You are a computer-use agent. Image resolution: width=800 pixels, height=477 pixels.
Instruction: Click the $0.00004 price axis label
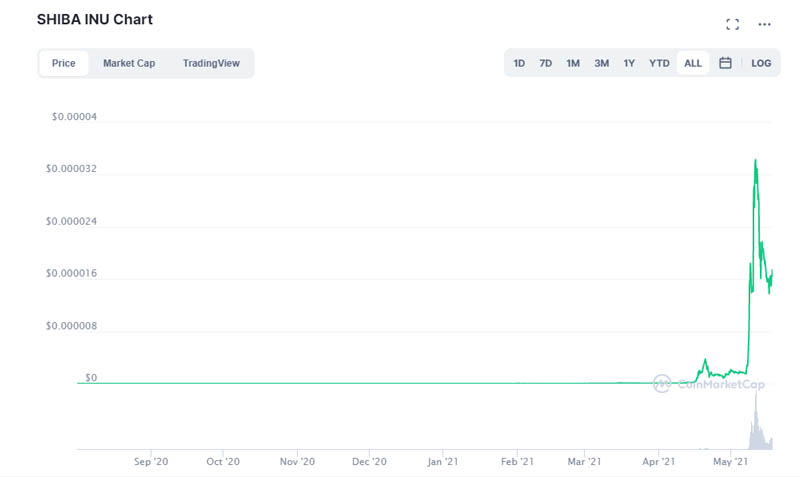click(74, 117)
